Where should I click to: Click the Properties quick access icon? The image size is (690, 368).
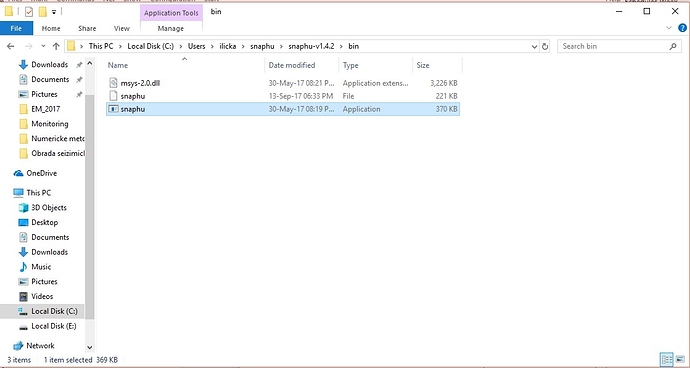[29, 12]
